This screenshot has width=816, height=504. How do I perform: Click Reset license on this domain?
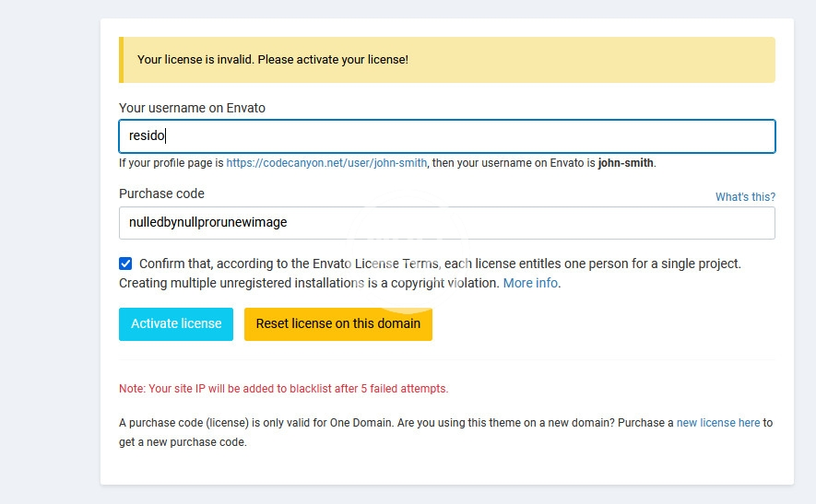[337, 324]
